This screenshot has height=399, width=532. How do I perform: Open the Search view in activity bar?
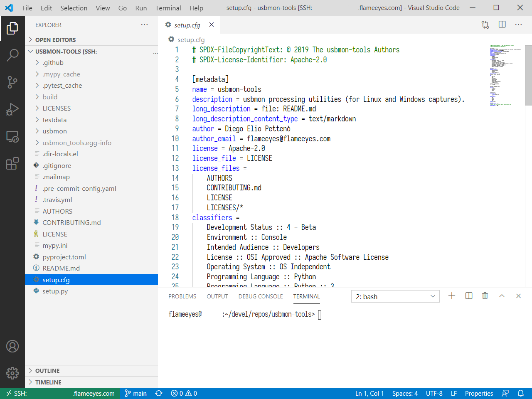pyautogui.click(x=12, y=55)
